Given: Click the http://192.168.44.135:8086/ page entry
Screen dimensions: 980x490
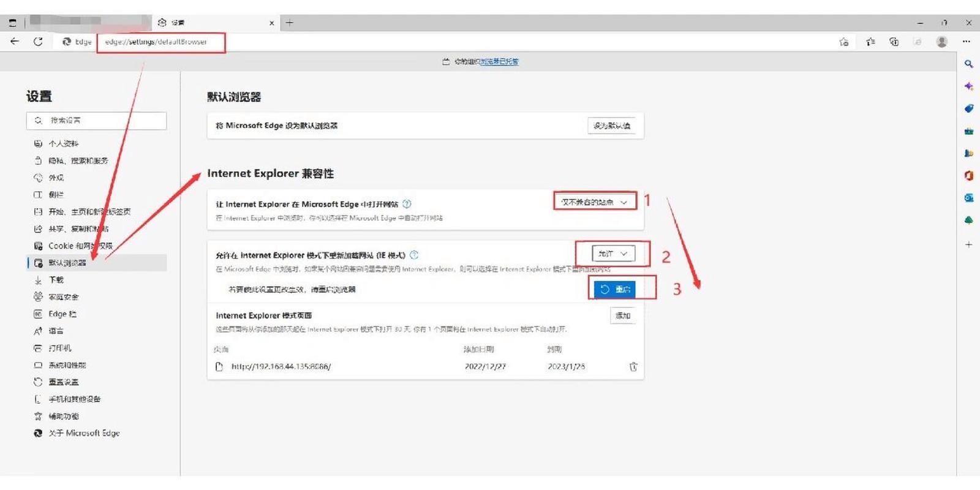Looking at the screenshot, I should (281, 366).
